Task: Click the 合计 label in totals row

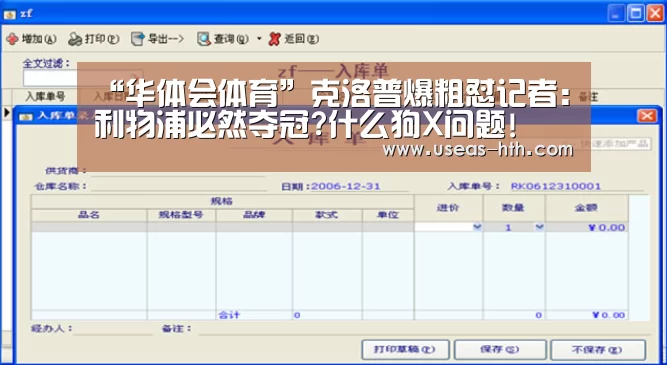Action: coord(229,315)
